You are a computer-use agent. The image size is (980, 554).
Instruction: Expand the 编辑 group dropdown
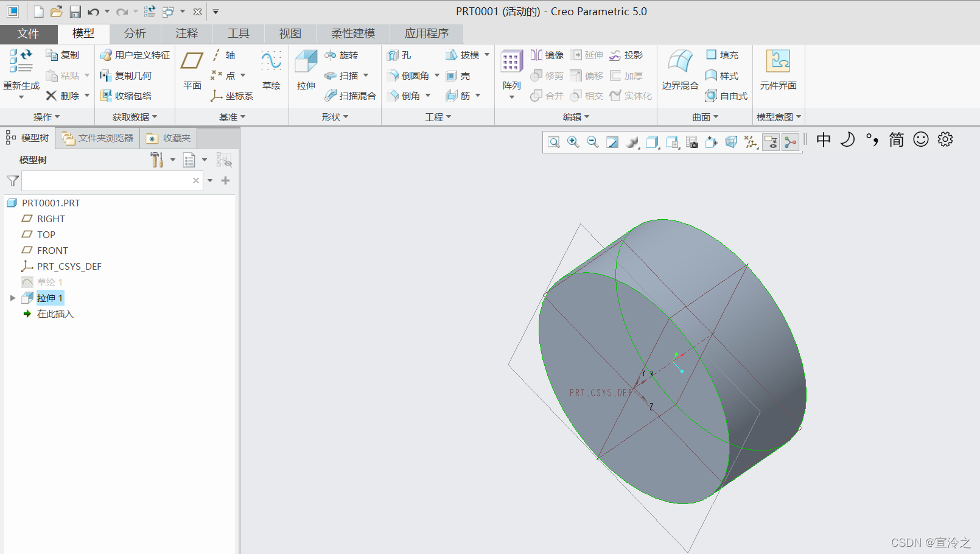tap(576, 117)
